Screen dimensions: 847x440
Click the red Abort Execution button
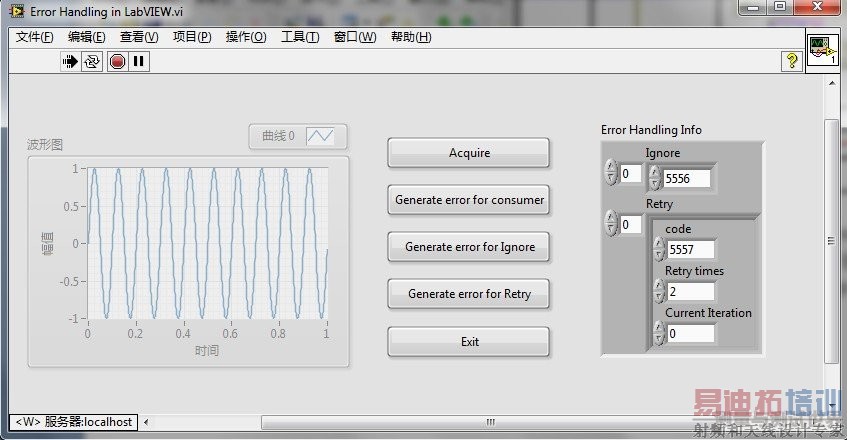point(117,62)
